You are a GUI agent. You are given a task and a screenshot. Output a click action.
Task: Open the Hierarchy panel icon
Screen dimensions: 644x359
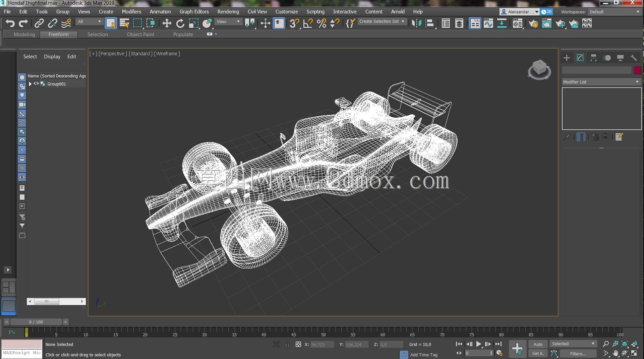pyautogui.click(x=593, y=58)
